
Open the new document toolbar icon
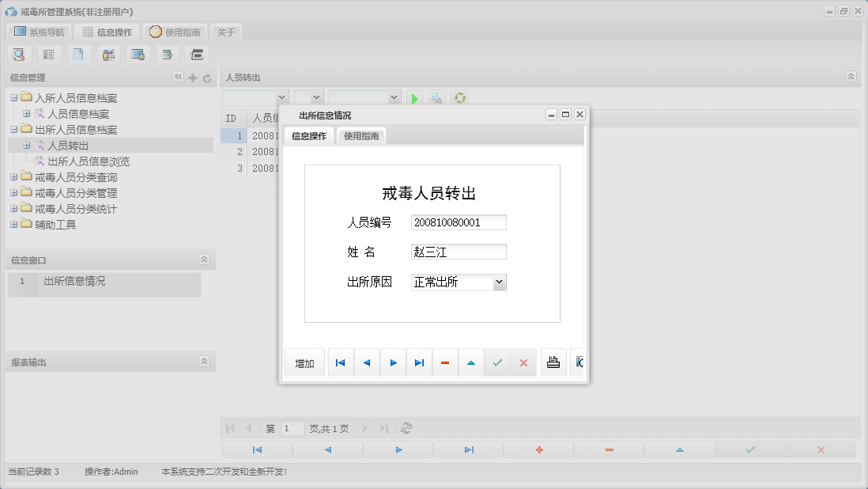pos(77,54)
